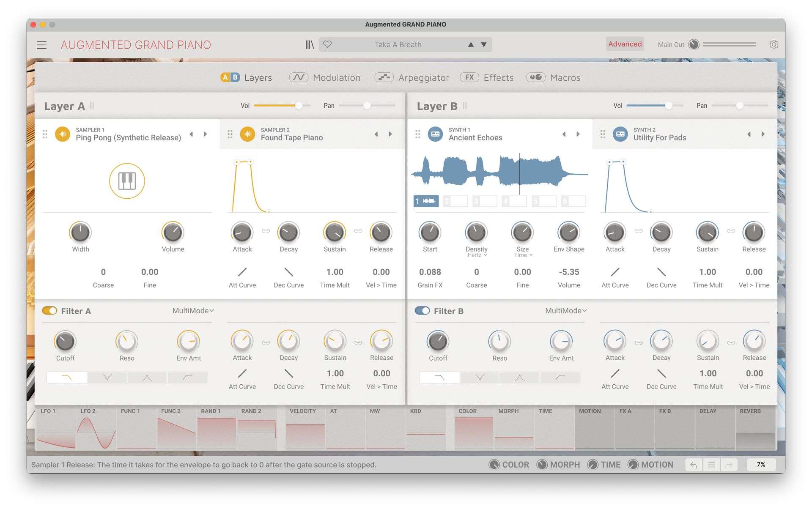This screenshot has height=509, width=812.
Task: Select next Utility For Pads preset arrow
Action: [763, 134]
